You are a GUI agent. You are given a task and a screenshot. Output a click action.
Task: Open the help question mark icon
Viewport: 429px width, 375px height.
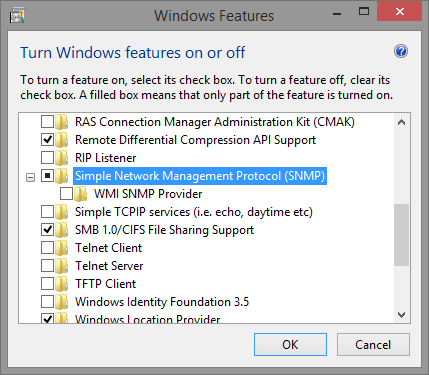401,51
